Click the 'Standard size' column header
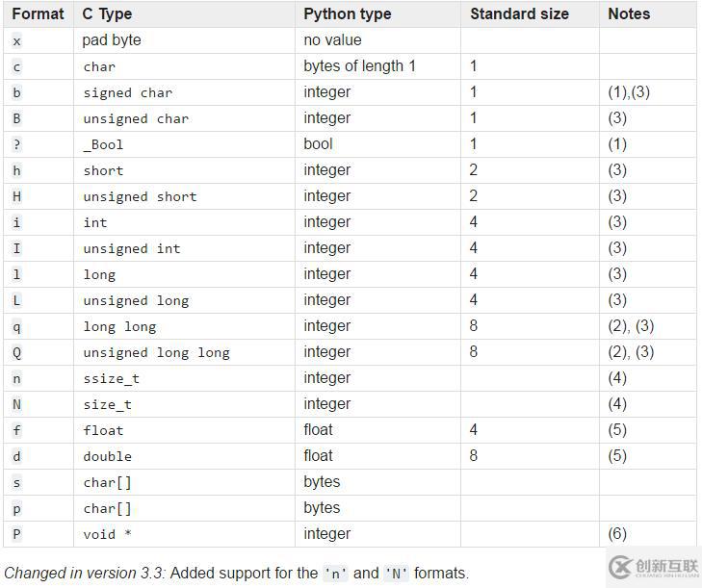The height and width of the screenshot is (588, 702). tap(519, 14)
